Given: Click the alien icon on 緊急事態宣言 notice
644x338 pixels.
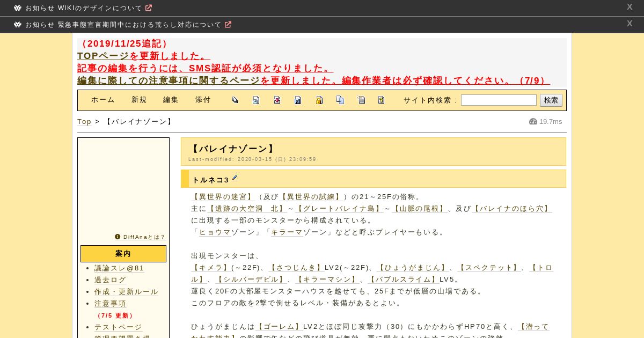Looking at the screenshot, I should click(18, 25).
